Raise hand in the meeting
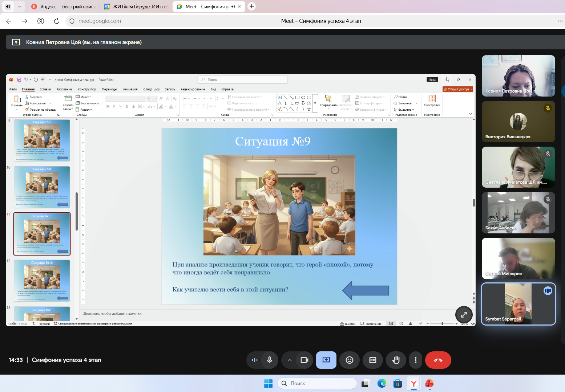Image resolution: width=565 pixels, height=392 pixels. (396, 360)
